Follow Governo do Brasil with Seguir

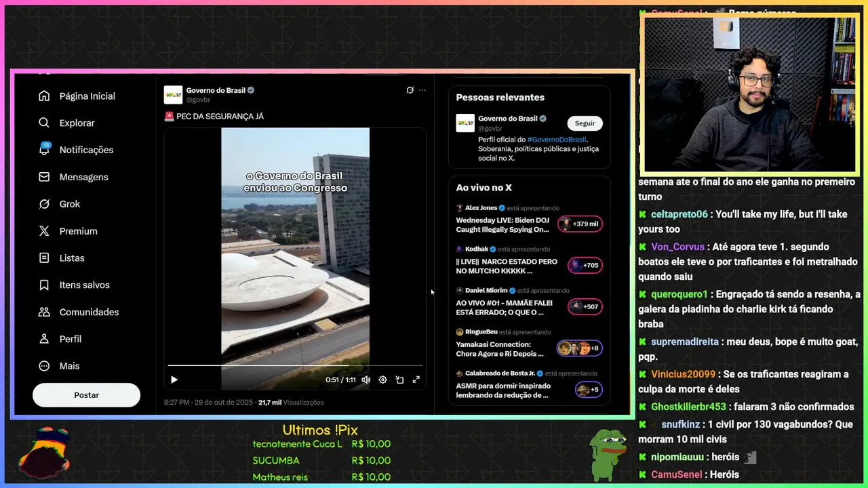coord(585,123)
